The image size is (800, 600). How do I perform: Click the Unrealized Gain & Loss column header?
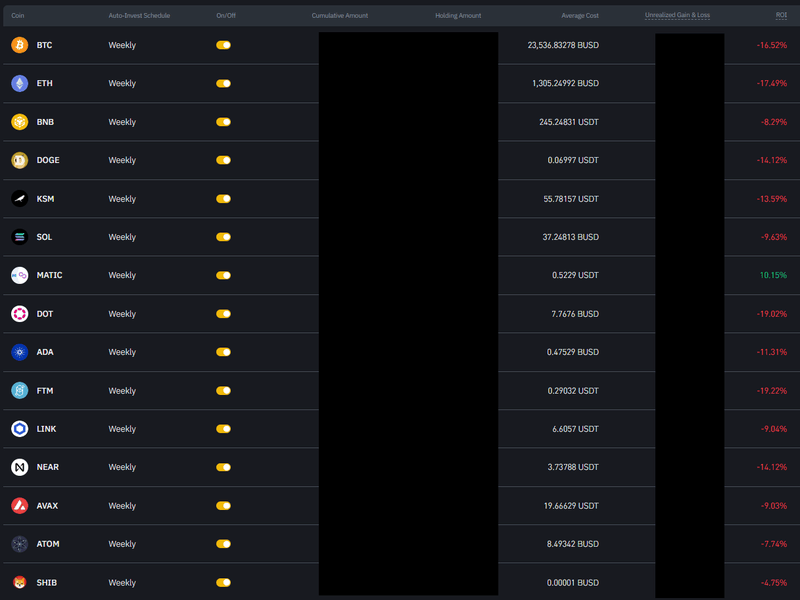[x=677, y=15]
